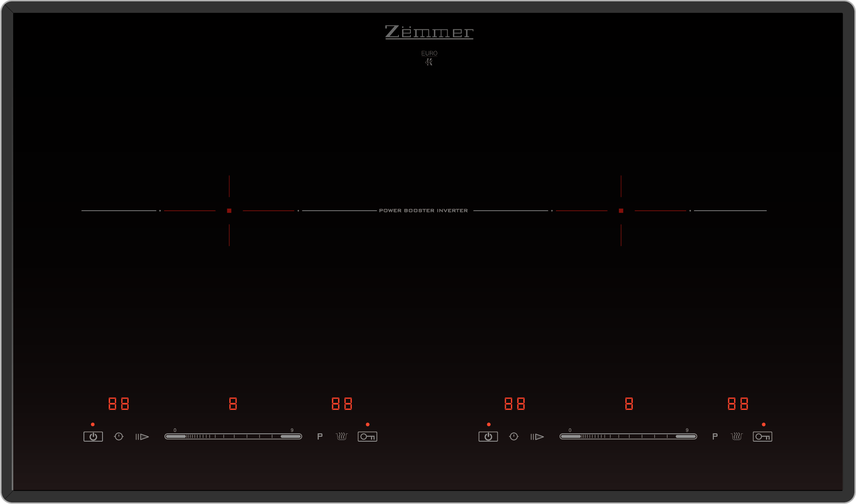Viewport: 856px width, 504px height.
Task: Click the EURO label under logo
Action: coord(429,53)
